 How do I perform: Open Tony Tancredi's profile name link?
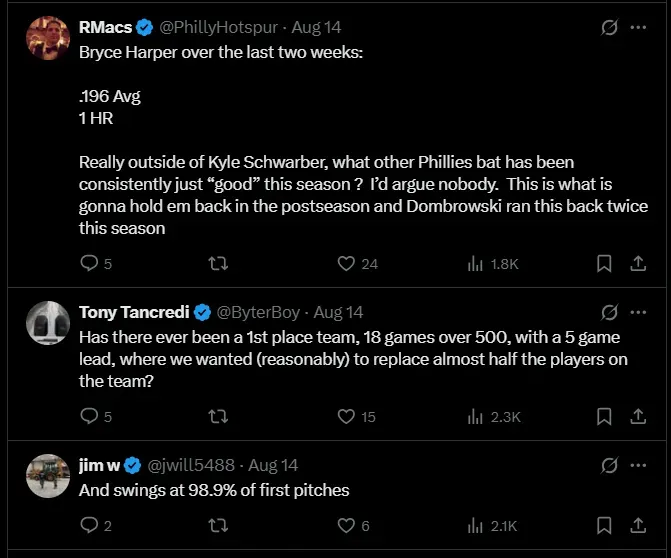(134, 312)
